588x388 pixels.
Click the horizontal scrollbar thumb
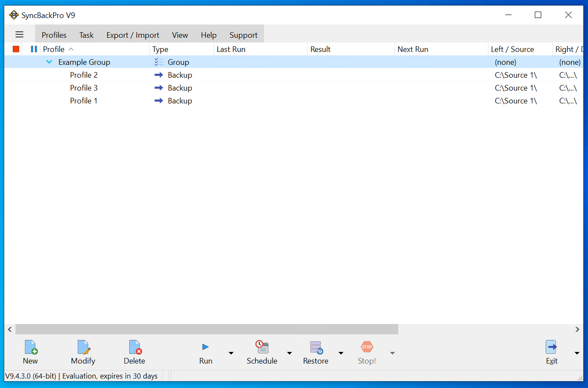207,329
